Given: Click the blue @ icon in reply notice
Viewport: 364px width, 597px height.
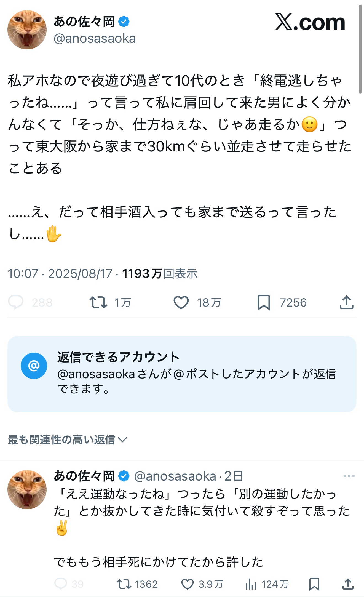Looking at the screenshot, I should [x=34, y=366].
